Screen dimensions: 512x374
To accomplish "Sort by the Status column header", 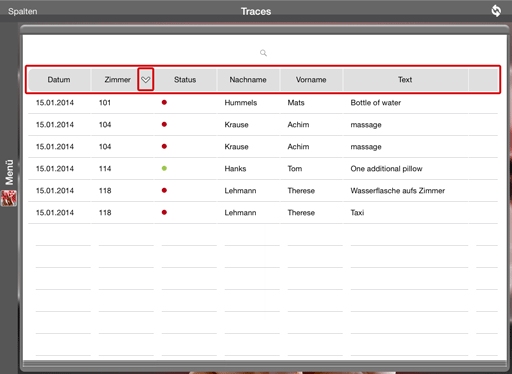I will coord(185,80).
